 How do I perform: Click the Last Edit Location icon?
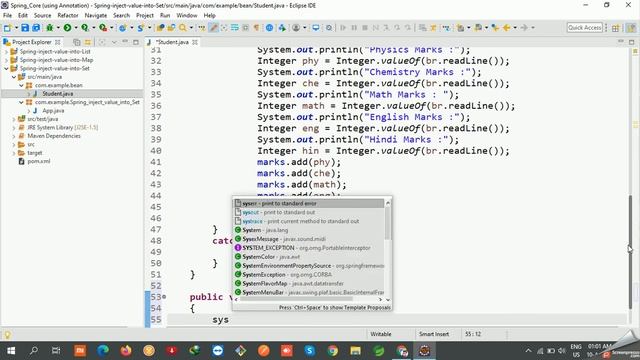pos(495,28)
